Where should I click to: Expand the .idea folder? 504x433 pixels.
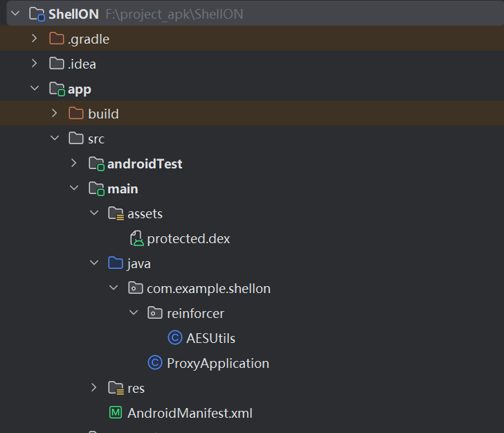34,64
